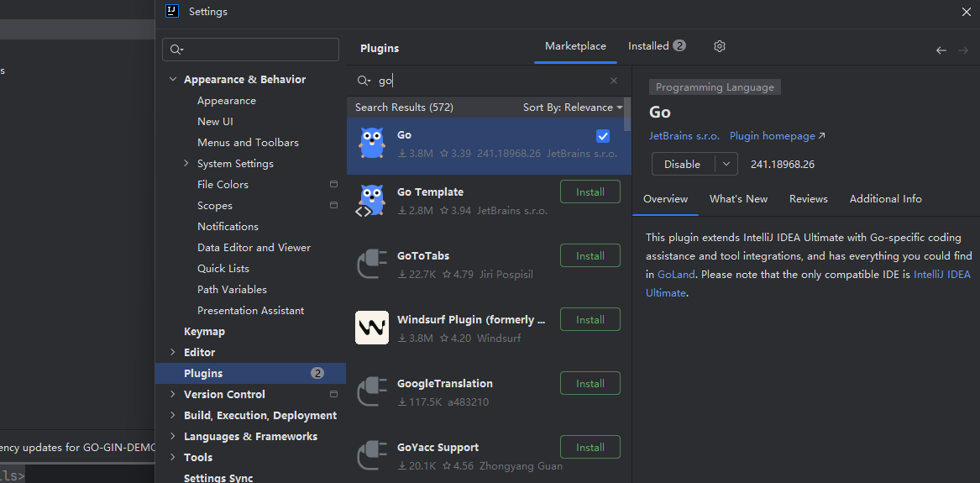Select Menus and Toolbars settings
The width and height of the screenshot is (980, 483).
(248, 143)
